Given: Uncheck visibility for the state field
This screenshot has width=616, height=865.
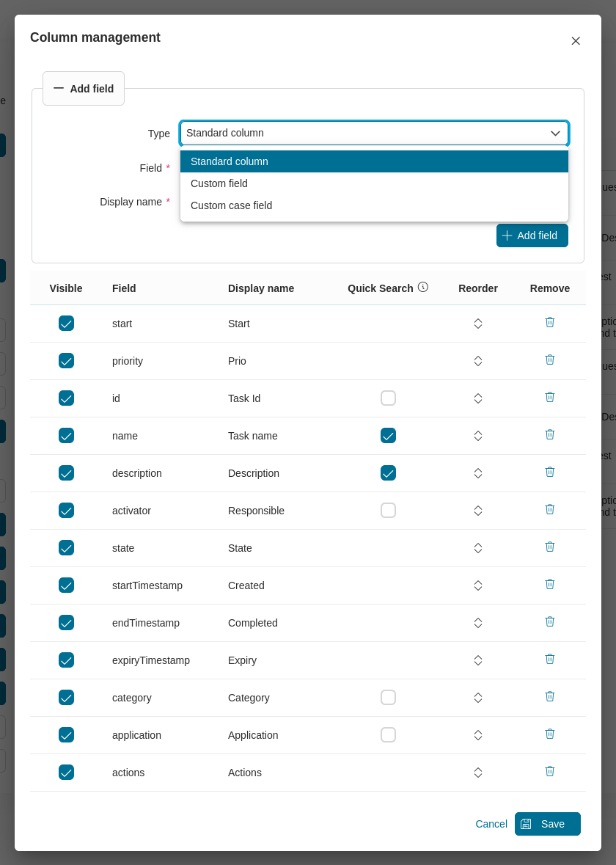Looking at the screenshot, I should [66, 547].
